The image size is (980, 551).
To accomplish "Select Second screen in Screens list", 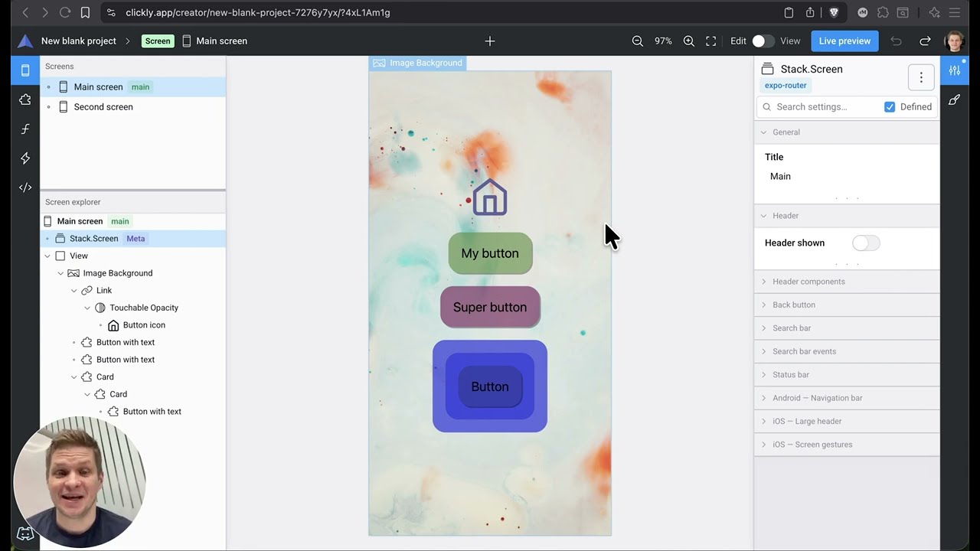I will click(x=133, y=107).
